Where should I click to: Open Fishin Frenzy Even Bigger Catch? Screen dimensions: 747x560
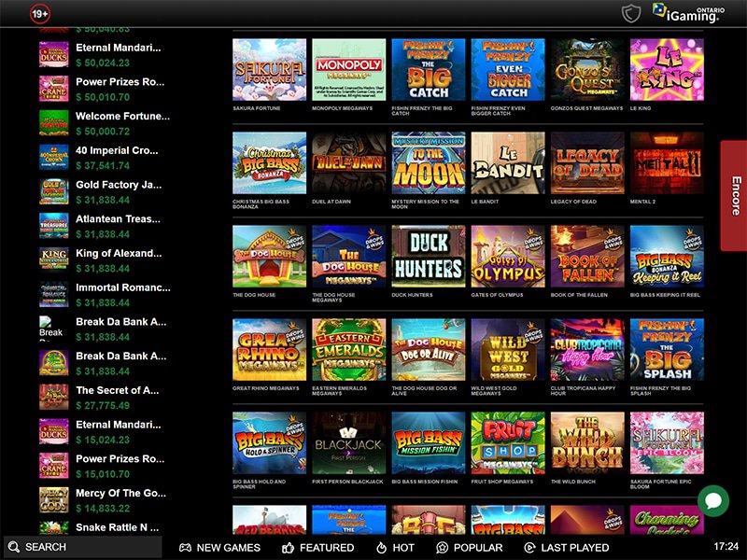[508, 69]
